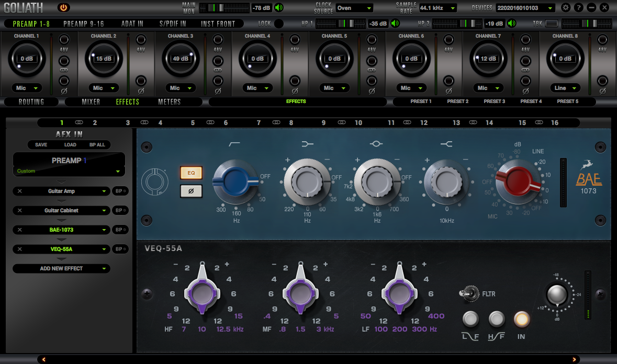Click the Channel 3 gain knob
617x364 pixels.
[181, 59]
